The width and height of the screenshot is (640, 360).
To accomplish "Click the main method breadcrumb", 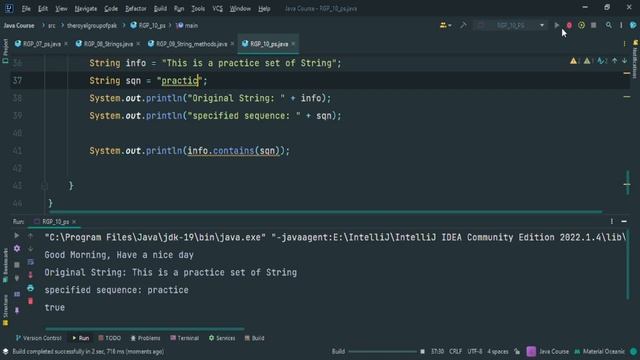I will pos(187,25).
